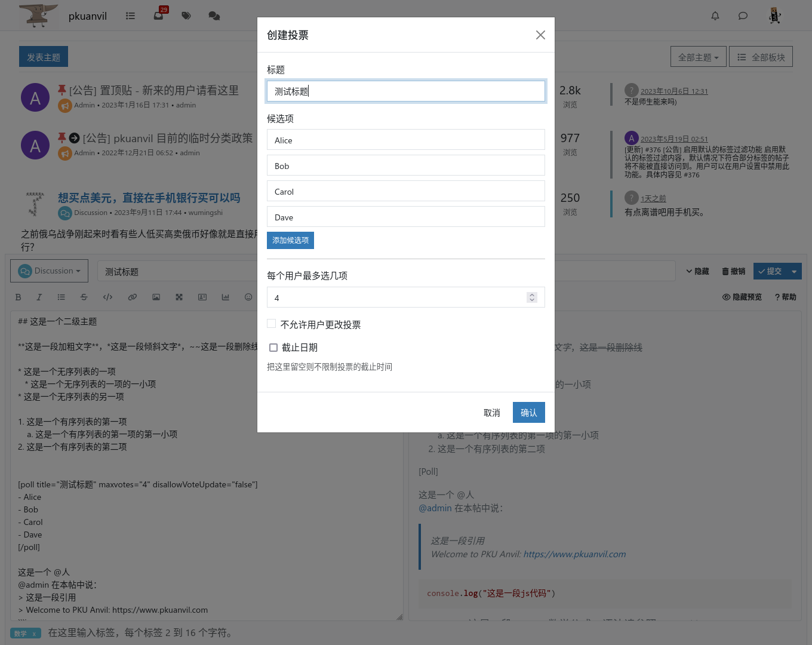Click the @admin mention in preview
Image resolution: width=812 pixels, height=645 pixels.
click(x=435, y=508)
